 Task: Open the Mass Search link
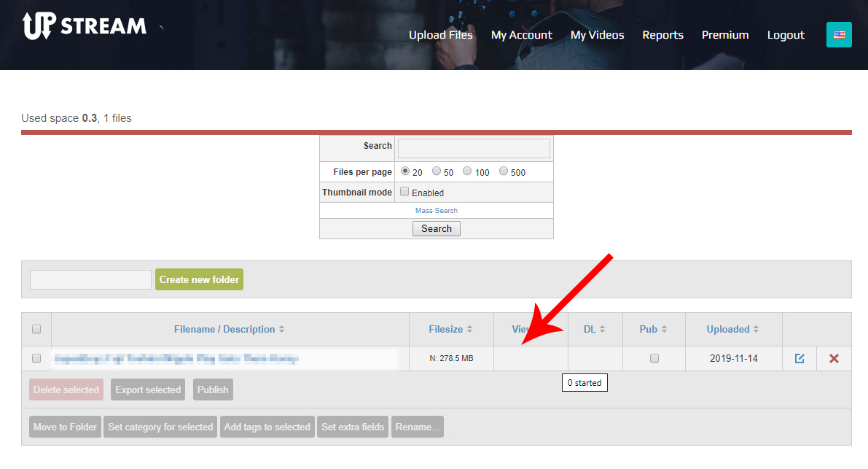click(437, 211)
